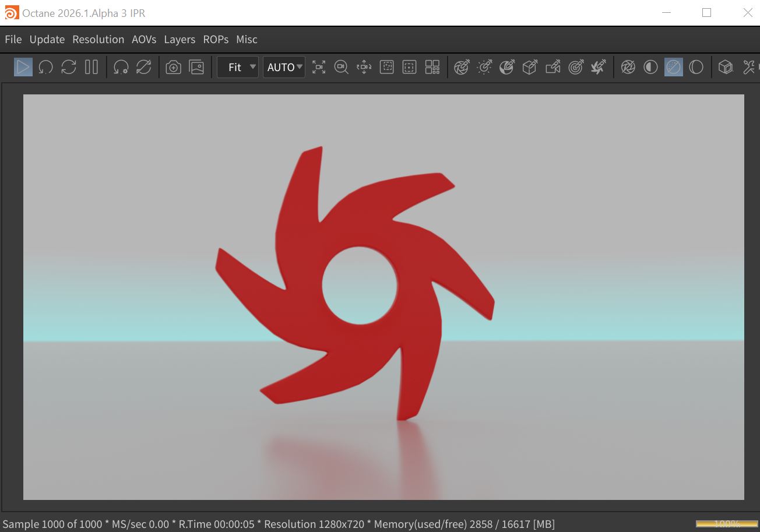Click the four-squares grid view icon

coord(432,68)
